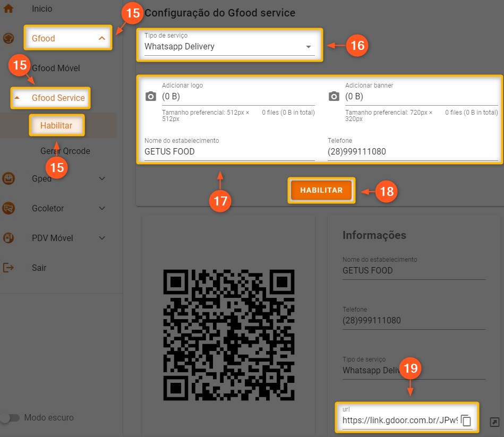Expand the PDV Móvel menu chevron
This screenshot has height=437, width=504.
pos(102,238)
